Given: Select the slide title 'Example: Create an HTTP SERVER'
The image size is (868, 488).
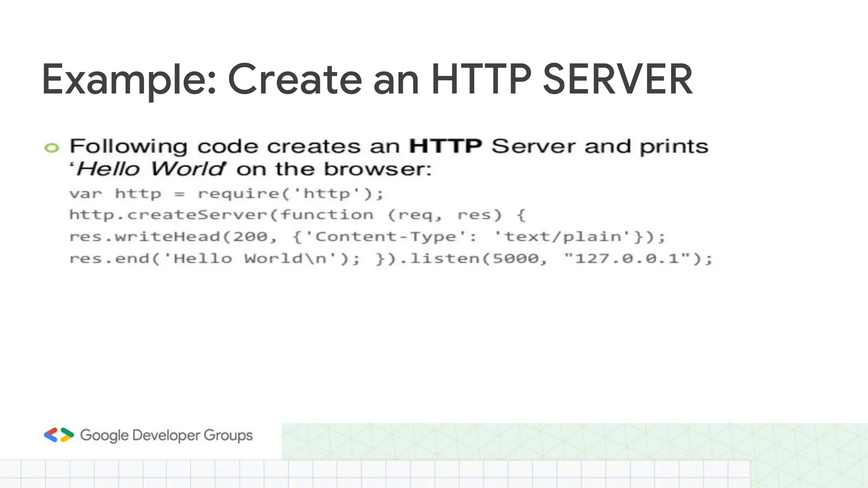Looking at the screenshot, I should click(x=367, y=80).
